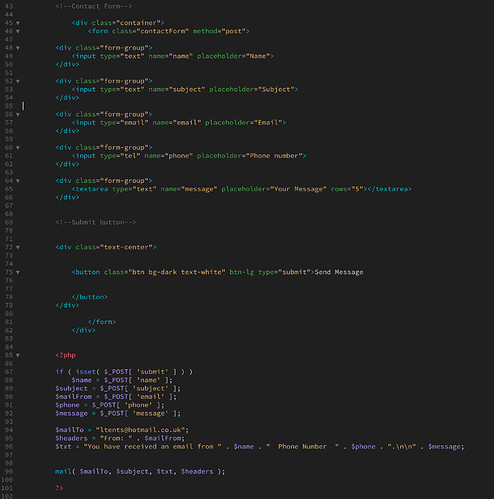
Task: Place cursor in the contactForm form tag
Action: (x=169, y=31)
